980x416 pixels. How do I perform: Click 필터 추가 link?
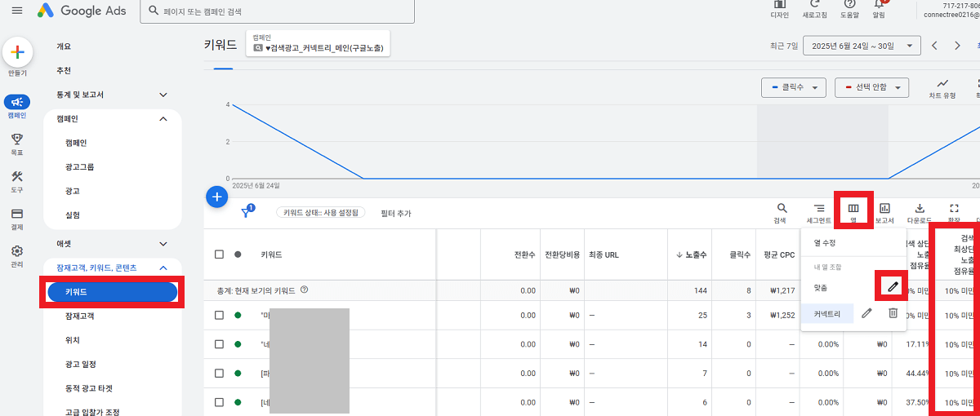[x=396, y=213]
